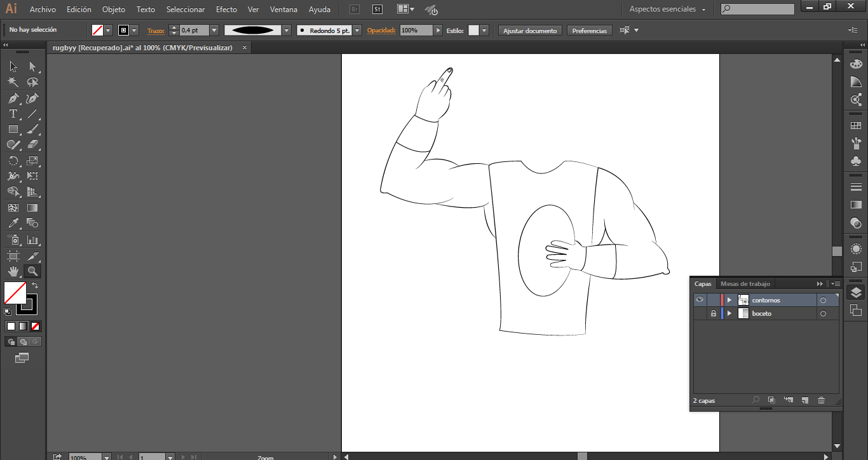Click the Ajustar documento button
868x460 pixels.
click(x=530, y=30)
